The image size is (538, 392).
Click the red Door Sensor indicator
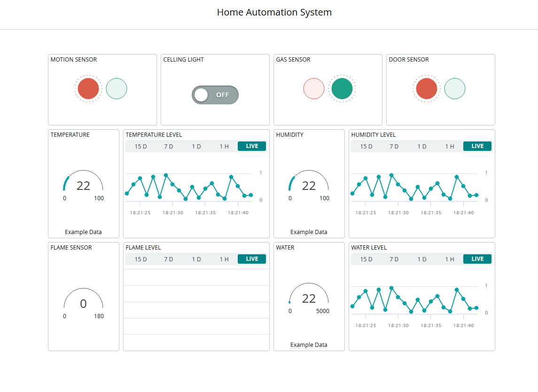(427, 88)
